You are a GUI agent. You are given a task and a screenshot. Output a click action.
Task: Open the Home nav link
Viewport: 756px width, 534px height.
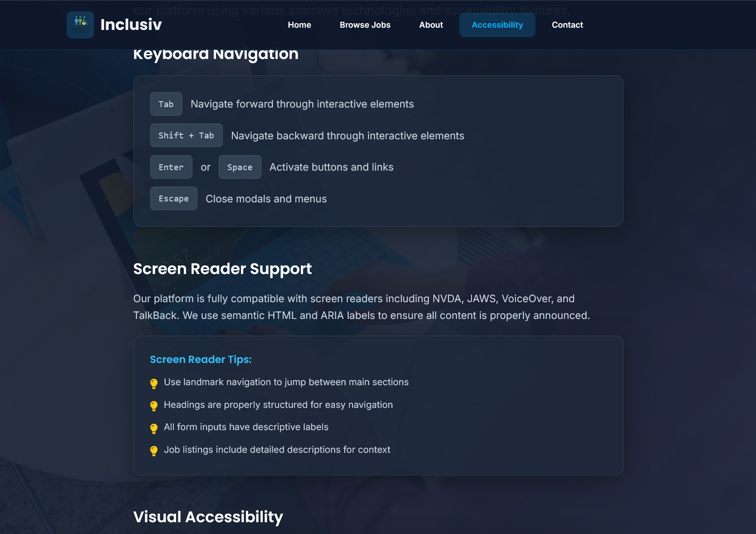click(299, 25)
